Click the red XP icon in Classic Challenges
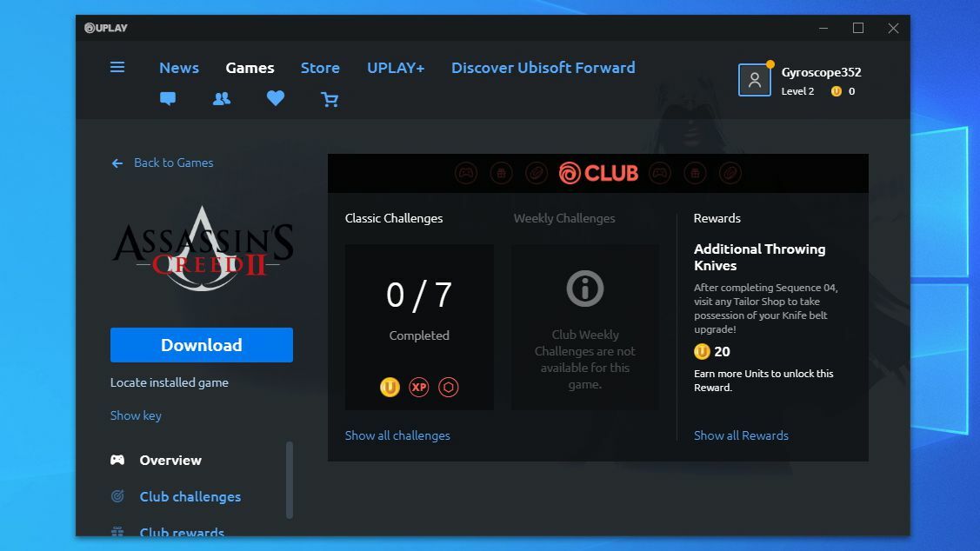 [419, 388]
